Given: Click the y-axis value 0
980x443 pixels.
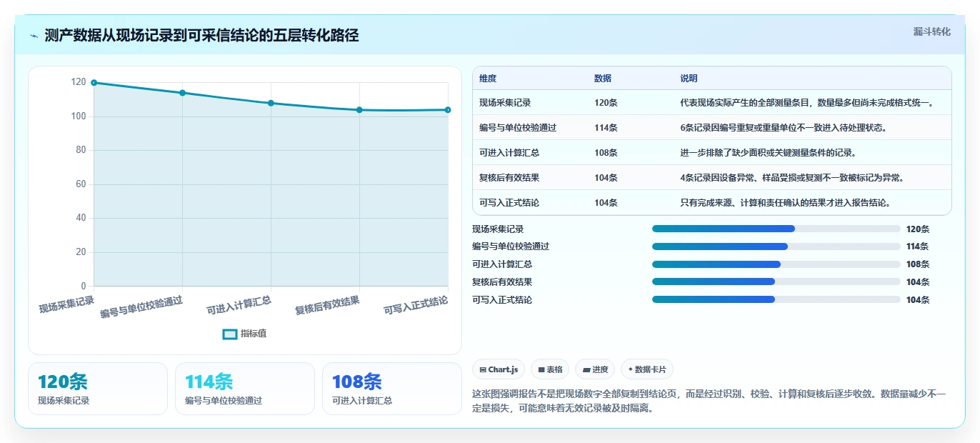Looking at the screenshot, I should (x=83, y=286).
